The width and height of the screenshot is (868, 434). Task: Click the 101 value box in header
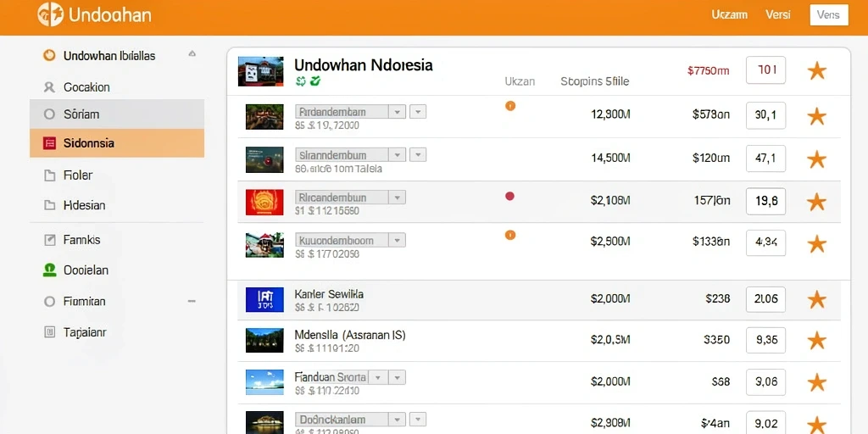click(x=765, y=70)
